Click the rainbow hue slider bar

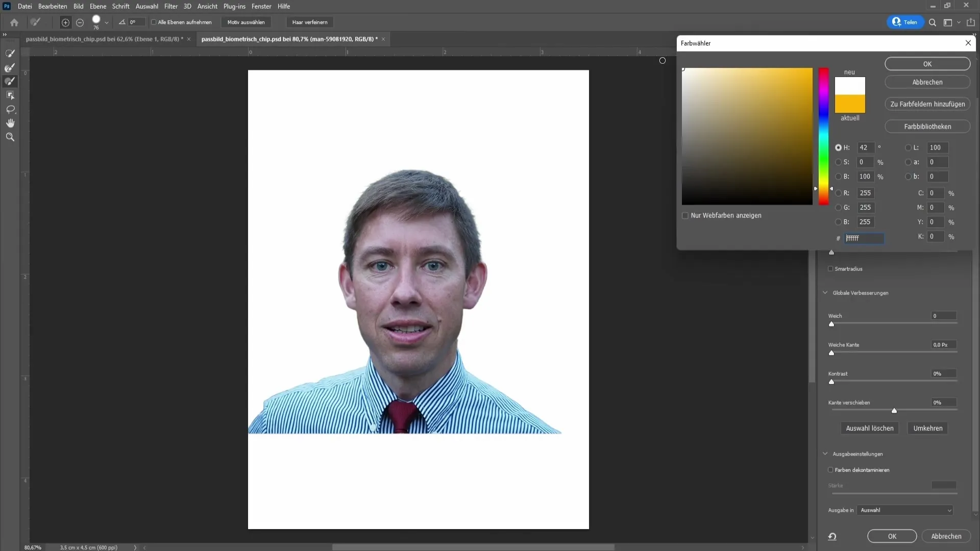[824, 136]
